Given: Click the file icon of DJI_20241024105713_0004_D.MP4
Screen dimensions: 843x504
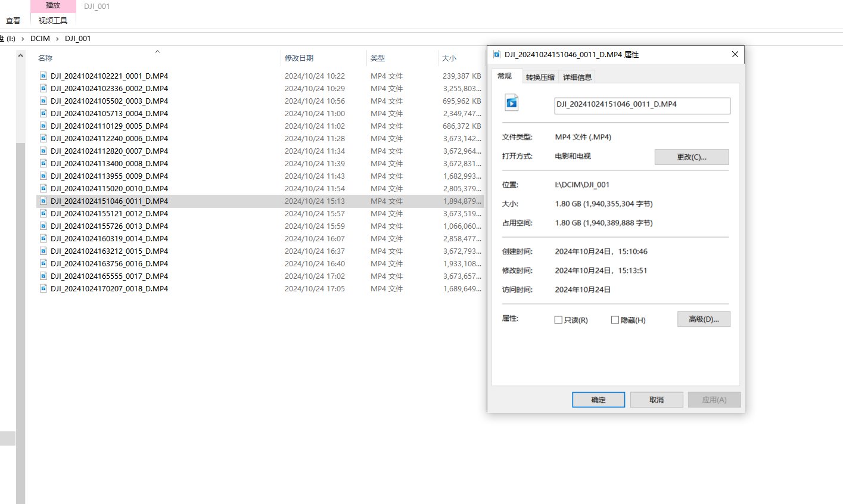Looking at the screenshot, I should (x=43, y=113).
